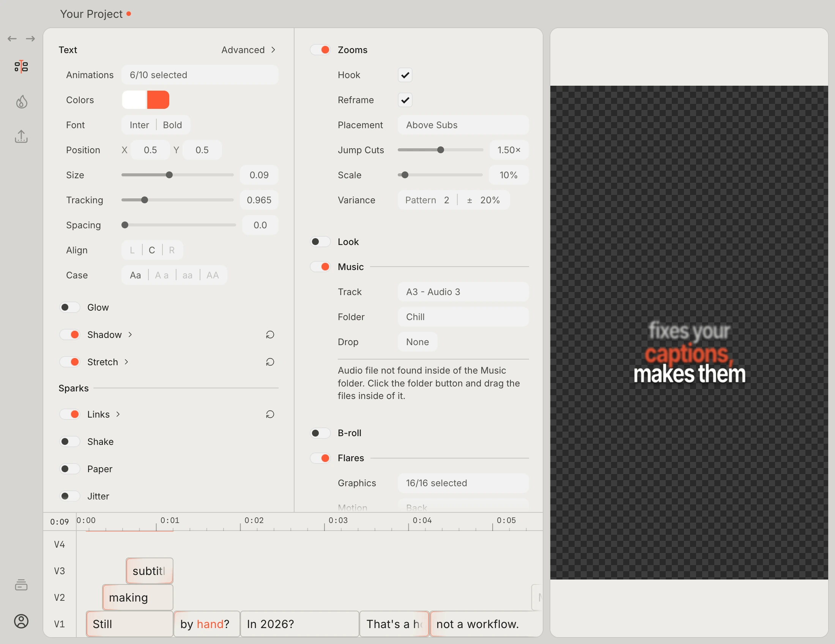The image size is (835, 644).
Task: Click the Jump Cuts slider handle
Action: 440,150
